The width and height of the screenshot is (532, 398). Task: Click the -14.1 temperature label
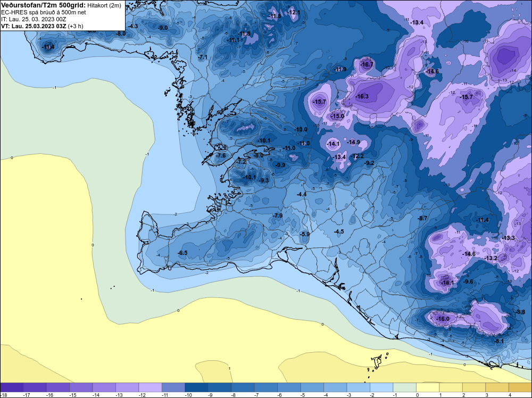(333, 144)
